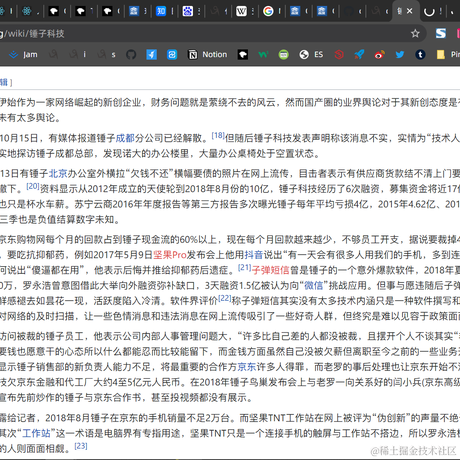Open citation [22]
The height and width of the screenshot is (460, 460).
click(225, 298)
